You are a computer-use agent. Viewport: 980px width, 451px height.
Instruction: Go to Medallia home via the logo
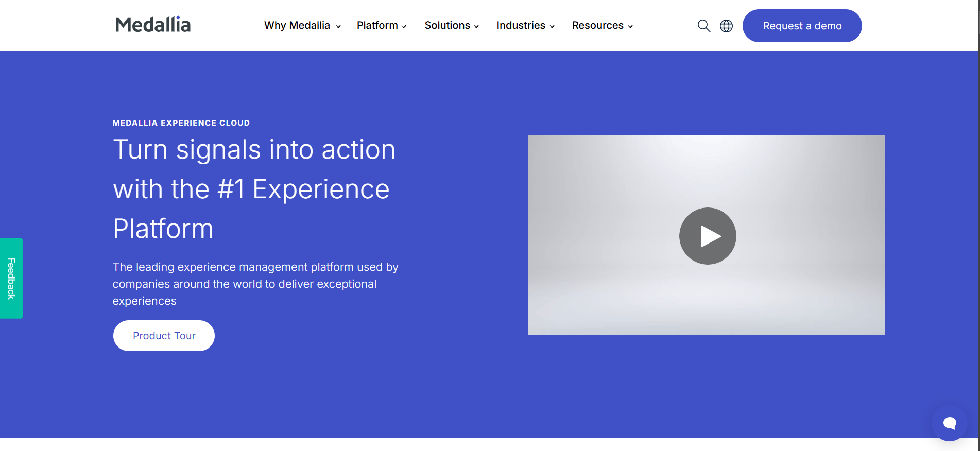click(153, 24)
